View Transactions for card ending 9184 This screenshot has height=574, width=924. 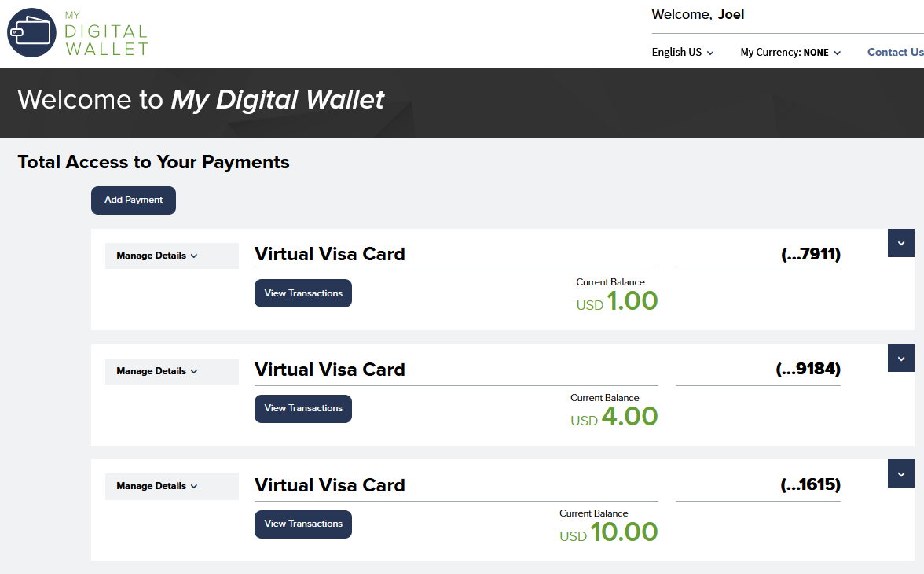pos(303,408)
